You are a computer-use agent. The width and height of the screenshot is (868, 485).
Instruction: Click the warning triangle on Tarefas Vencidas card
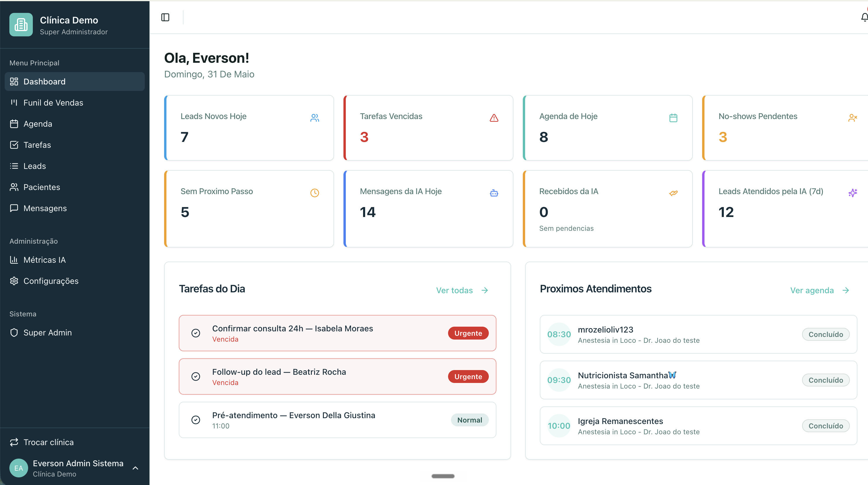coord(494,118)
